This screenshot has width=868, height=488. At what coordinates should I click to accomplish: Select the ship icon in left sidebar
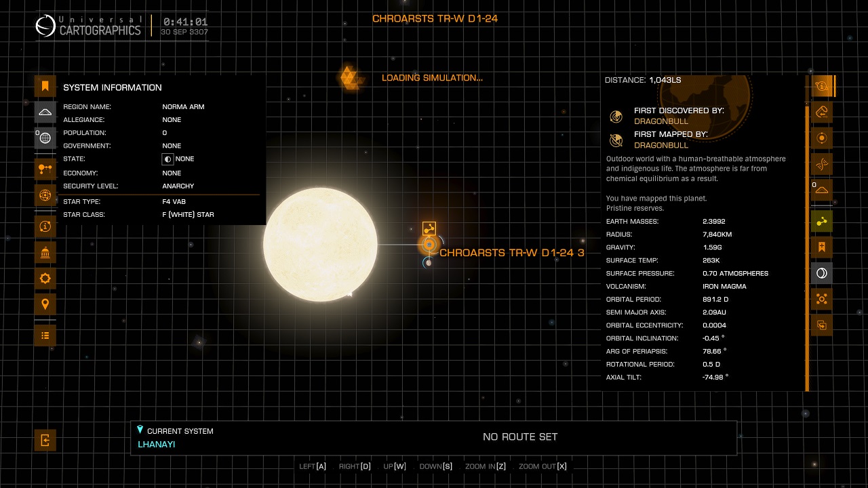[45, 112]
